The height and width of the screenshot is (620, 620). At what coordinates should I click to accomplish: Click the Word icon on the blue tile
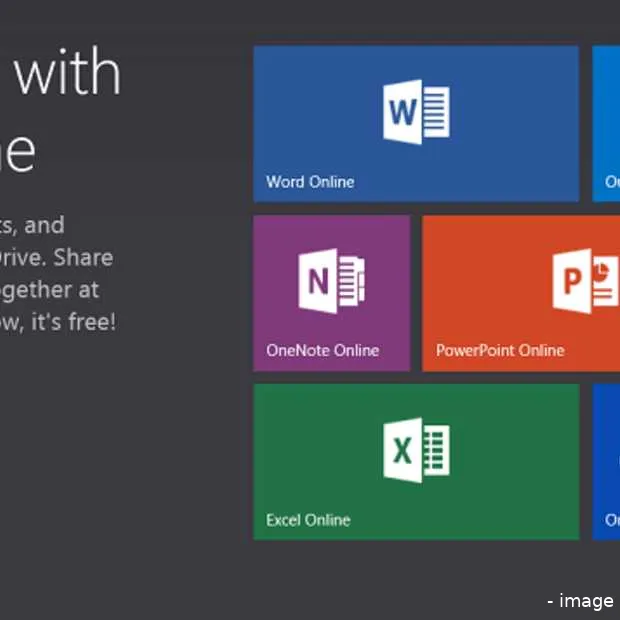click(x=416, y=112)
